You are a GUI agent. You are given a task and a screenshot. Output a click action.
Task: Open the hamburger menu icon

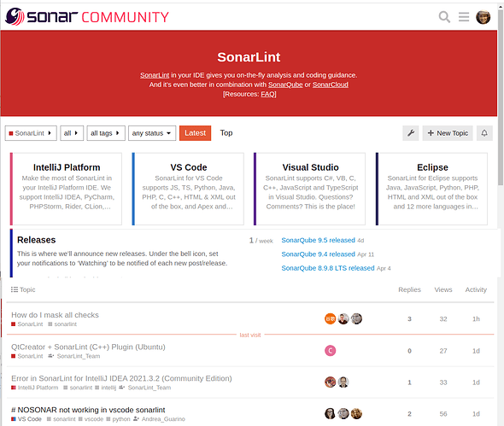pos(464,17)
